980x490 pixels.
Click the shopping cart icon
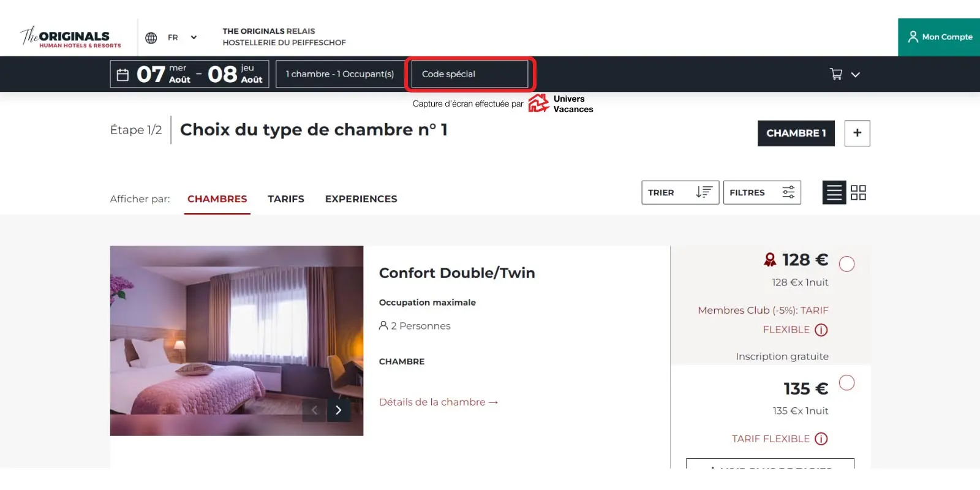coord(835,74)
